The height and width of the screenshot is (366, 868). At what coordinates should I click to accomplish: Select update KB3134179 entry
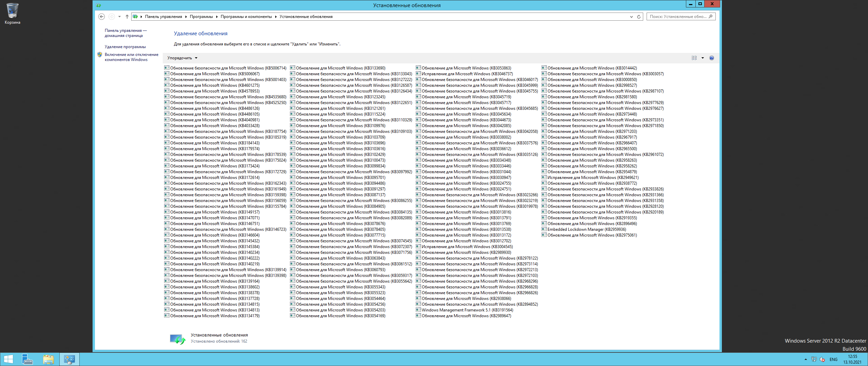pyautogui.click(x=212, y=316)
